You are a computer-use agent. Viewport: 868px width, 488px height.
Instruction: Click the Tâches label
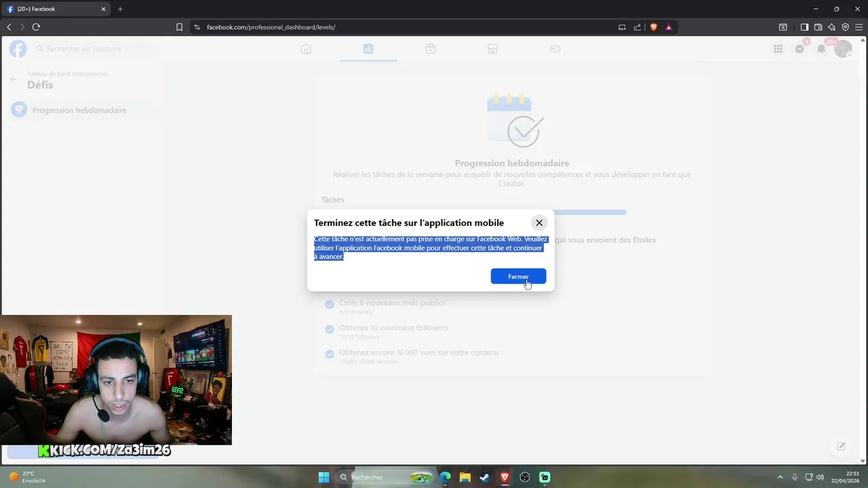click(x=332, y=200)
